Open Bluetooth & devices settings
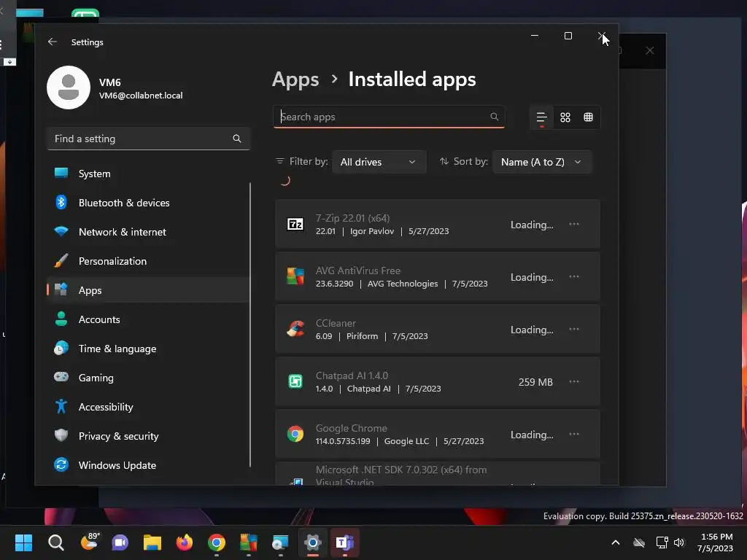Screen dimensions: 747x560 [x=148, y=203]
